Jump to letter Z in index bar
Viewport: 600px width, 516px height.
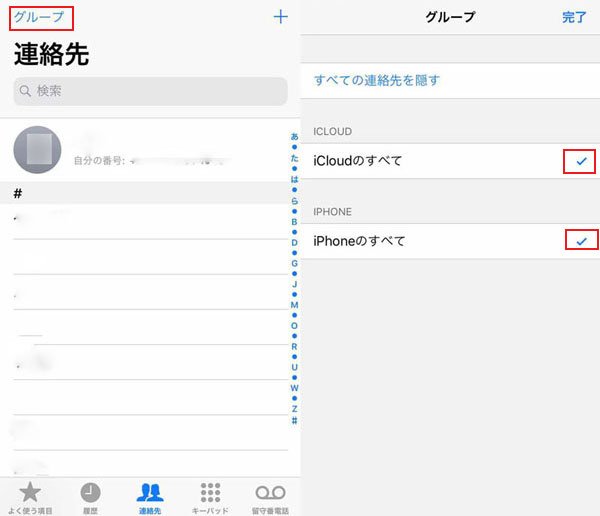coord(294,408)
